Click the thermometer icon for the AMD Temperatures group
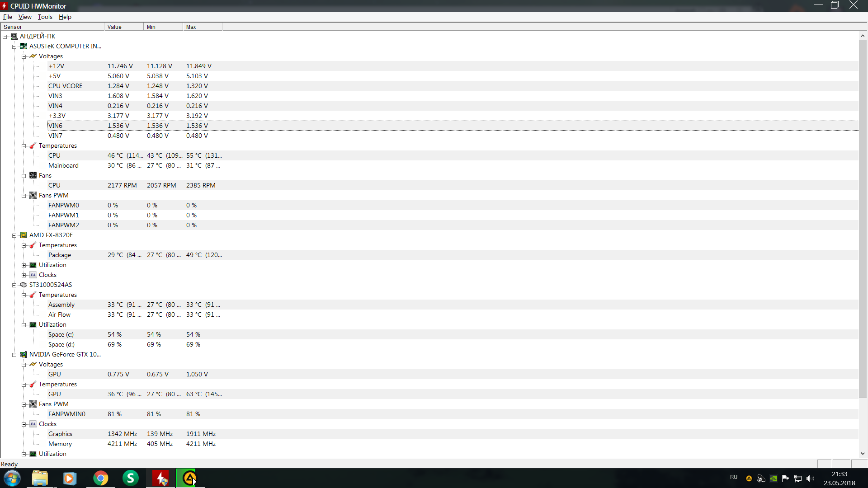The image size is (868, 488). click(33, 245)
